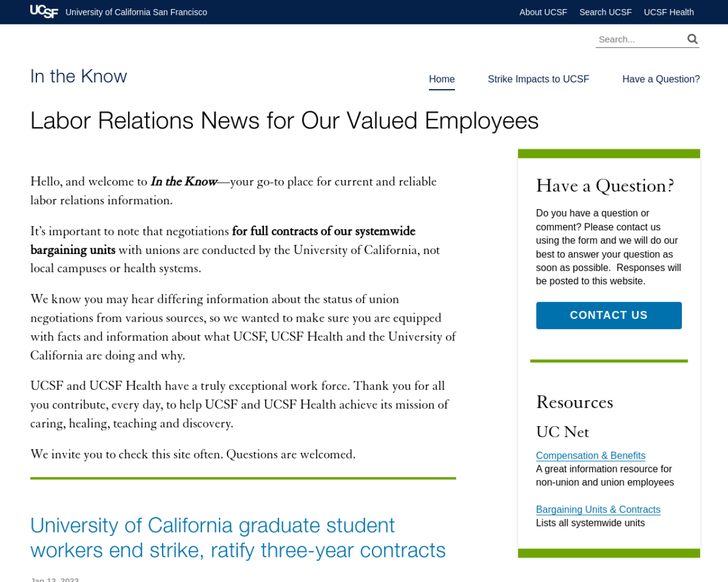Click the In the Know site title

pos(78,76)
